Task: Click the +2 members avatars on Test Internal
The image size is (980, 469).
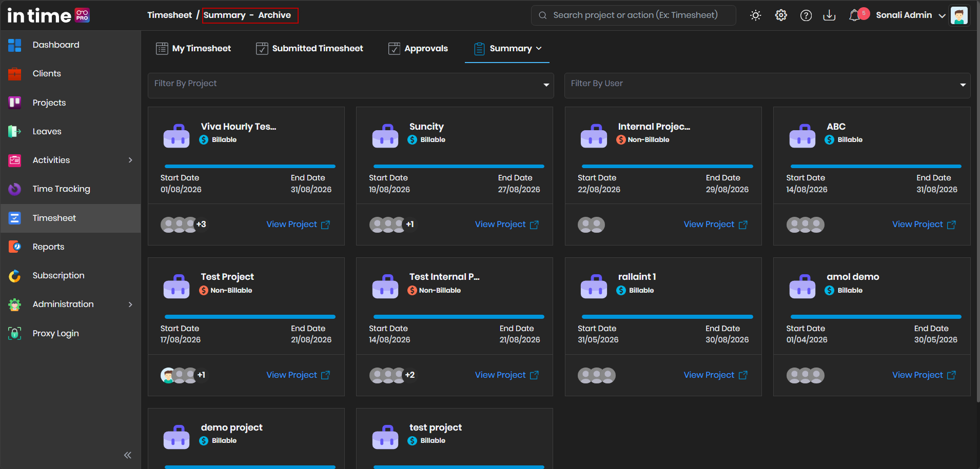Action: 393,375
